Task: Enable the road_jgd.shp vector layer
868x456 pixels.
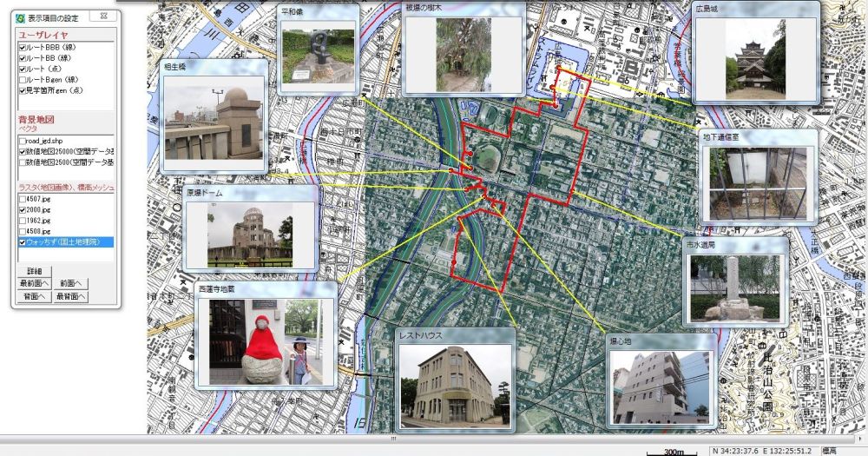Action: (23, 139)
